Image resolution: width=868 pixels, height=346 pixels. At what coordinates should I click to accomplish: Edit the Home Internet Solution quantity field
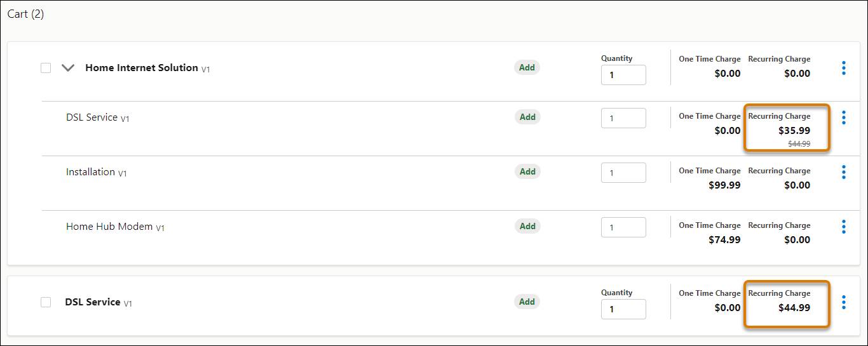coord(623,75)
